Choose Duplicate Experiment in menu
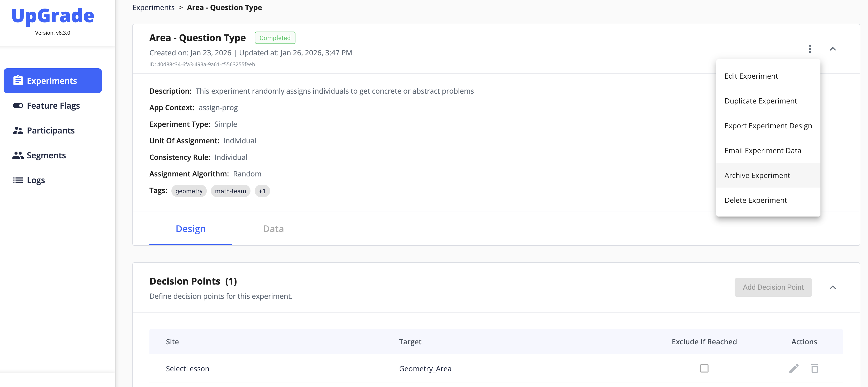This screenshot has height=387, width=868. coord(760,101)
